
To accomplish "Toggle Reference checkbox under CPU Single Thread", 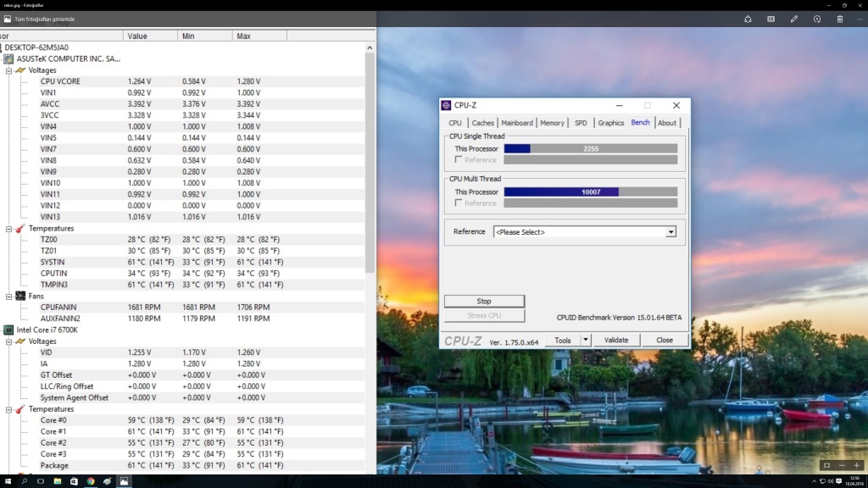I will [459, 159].
